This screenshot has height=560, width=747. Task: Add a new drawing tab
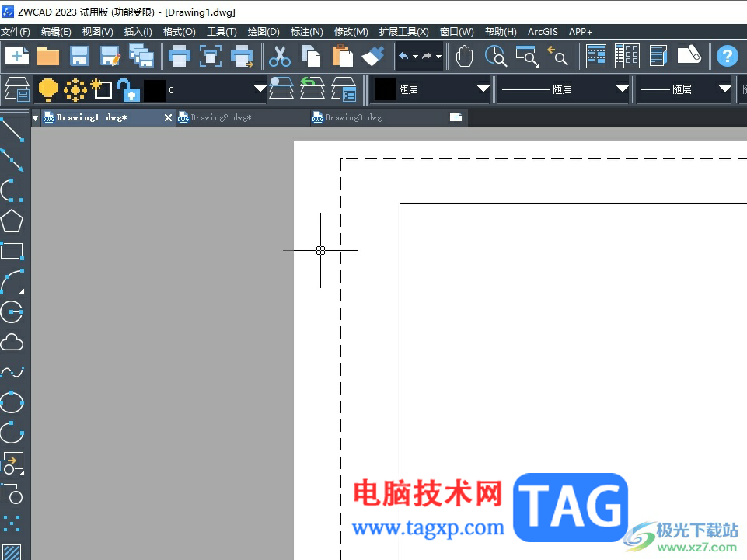(456, 117)
